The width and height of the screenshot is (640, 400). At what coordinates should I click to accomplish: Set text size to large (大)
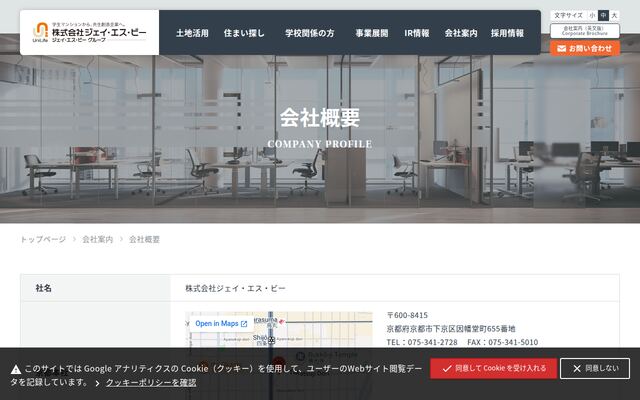[x=614, y=16]
